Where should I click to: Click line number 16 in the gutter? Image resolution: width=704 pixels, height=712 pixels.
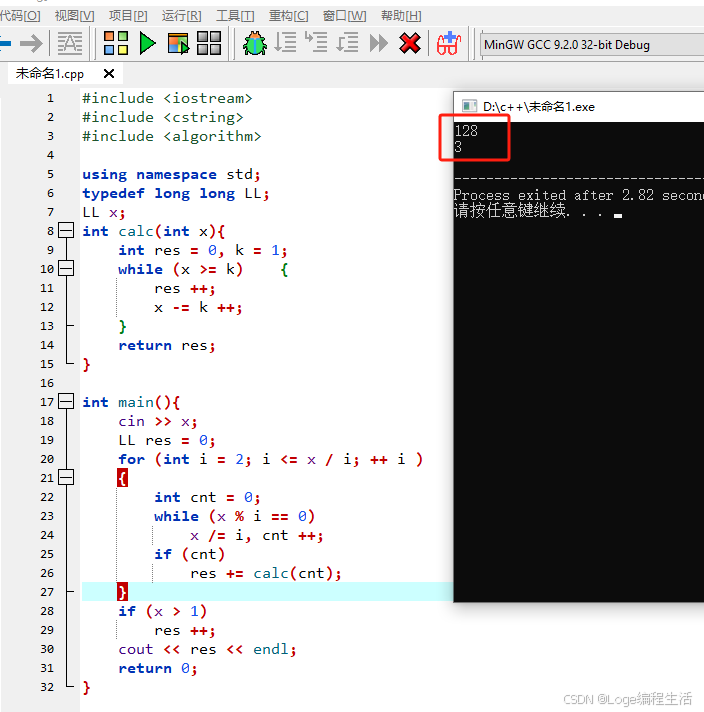coord(47,383)
